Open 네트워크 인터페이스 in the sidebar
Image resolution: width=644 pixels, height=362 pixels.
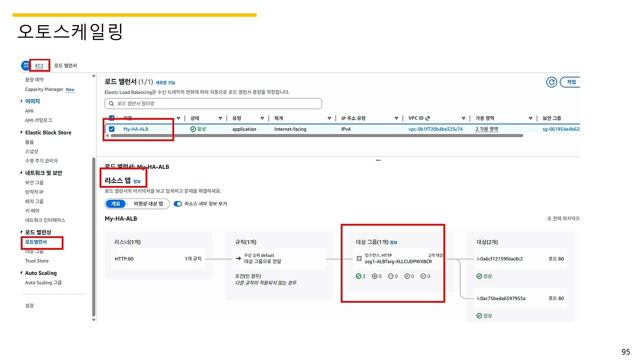pos(45,220)
